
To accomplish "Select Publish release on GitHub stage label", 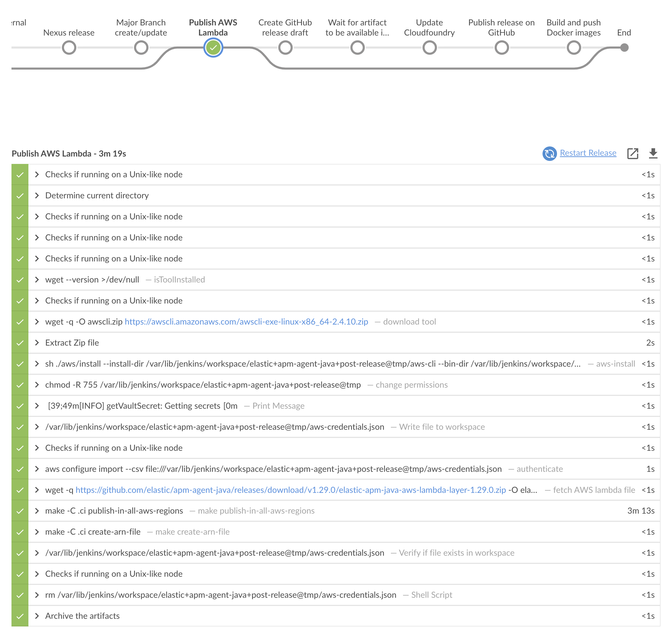I will click(501, 28).
